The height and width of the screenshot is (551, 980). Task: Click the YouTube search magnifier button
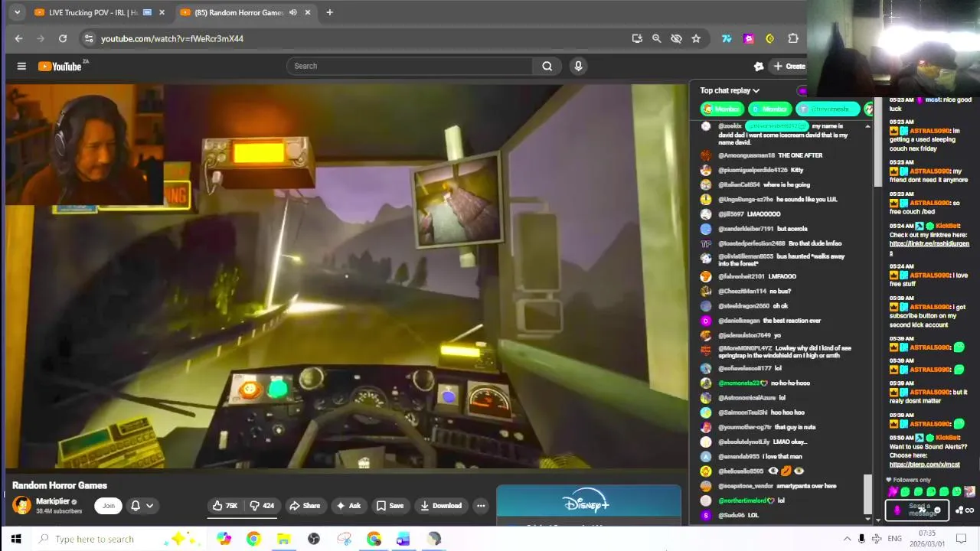[x=547, y=66]
